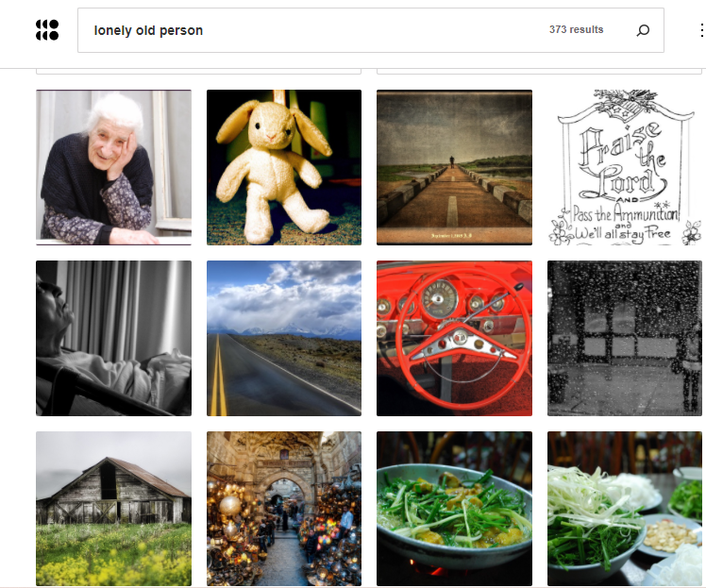Open the stuffed bunny toy photo
The image size is (706, 588).
(284, 167)
